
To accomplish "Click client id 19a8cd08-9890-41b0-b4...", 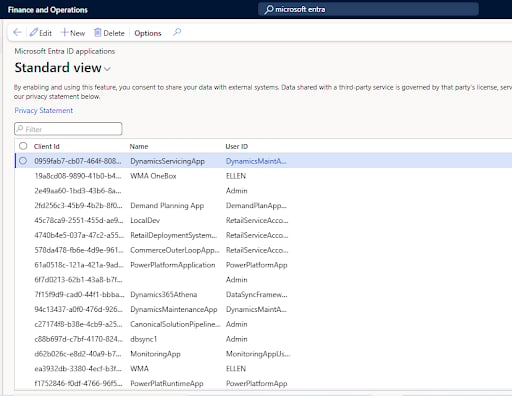I will point(78,176).
